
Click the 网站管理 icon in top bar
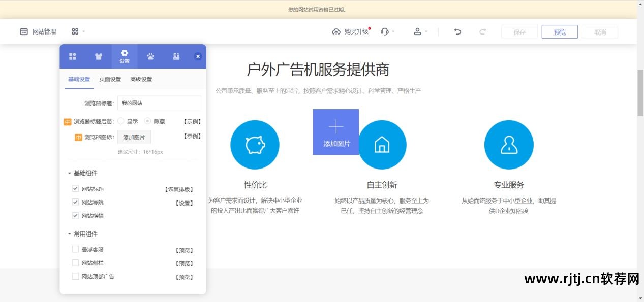point(24,31)
